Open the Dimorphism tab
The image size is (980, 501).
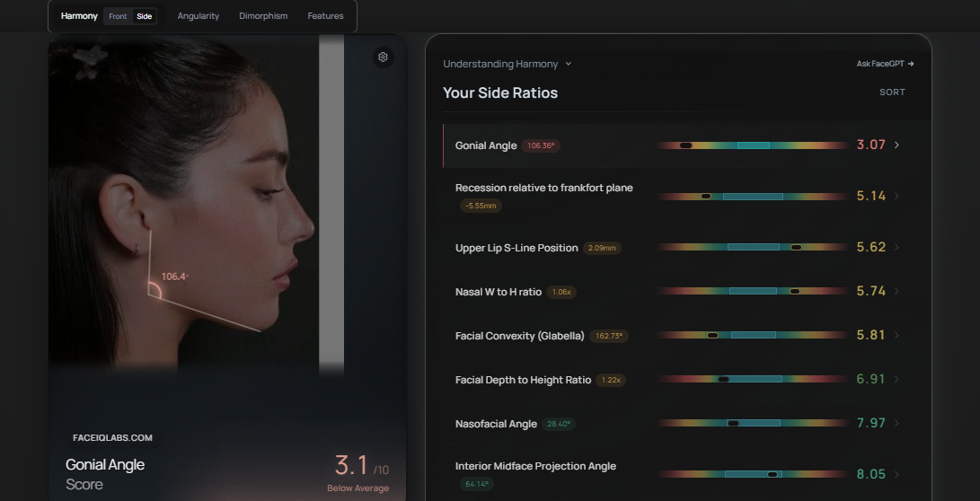pyautogui.click(x=263, y=16)
